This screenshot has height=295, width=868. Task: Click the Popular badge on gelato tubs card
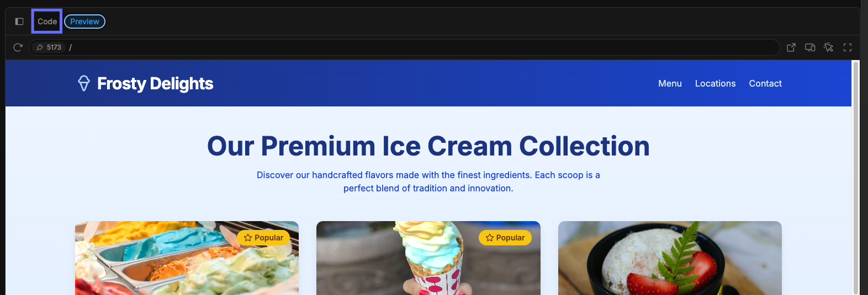click(x=263, y=238)
